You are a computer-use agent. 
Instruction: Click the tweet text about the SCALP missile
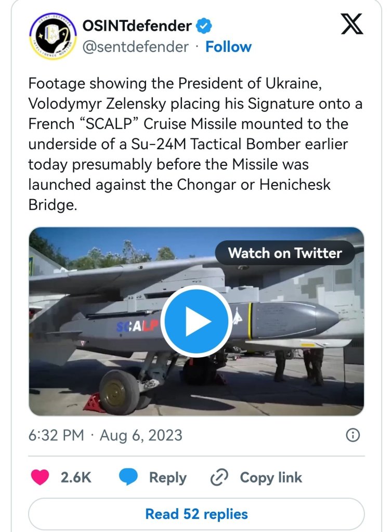tap(195, 144)
